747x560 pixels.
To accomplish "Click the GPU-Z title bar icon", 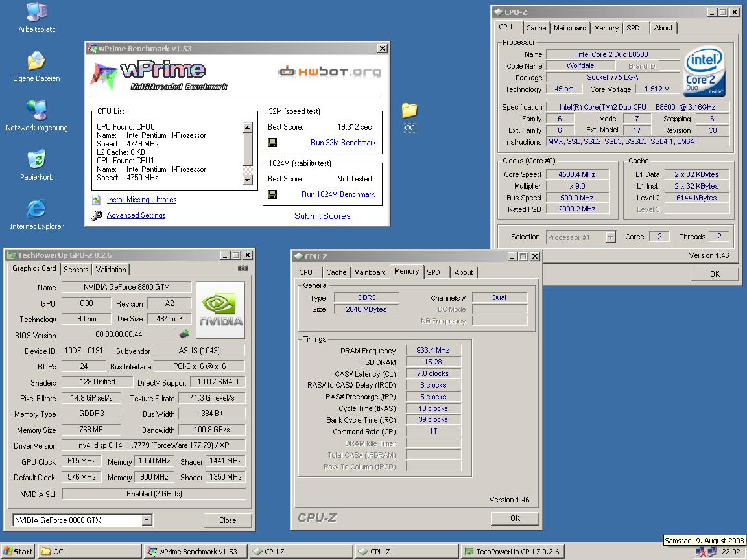I will click(x=12, y=256).
